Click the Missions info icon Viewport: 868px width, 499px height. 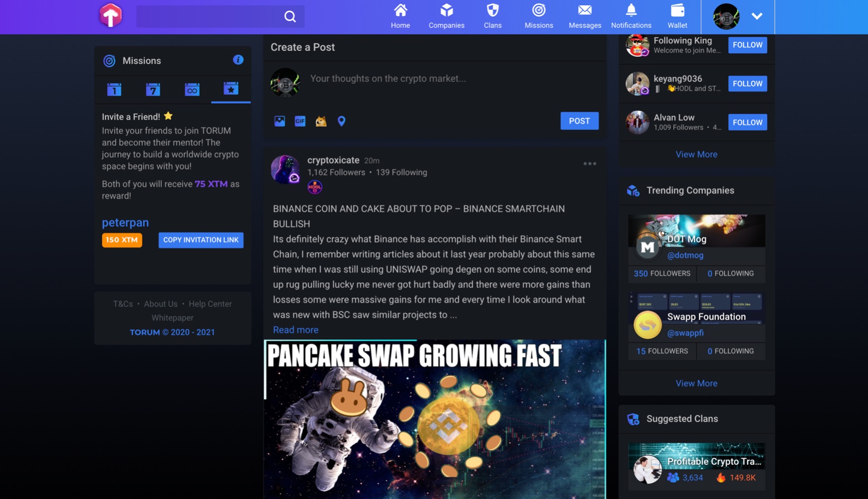pyautogui.click(x=238, y=60)
